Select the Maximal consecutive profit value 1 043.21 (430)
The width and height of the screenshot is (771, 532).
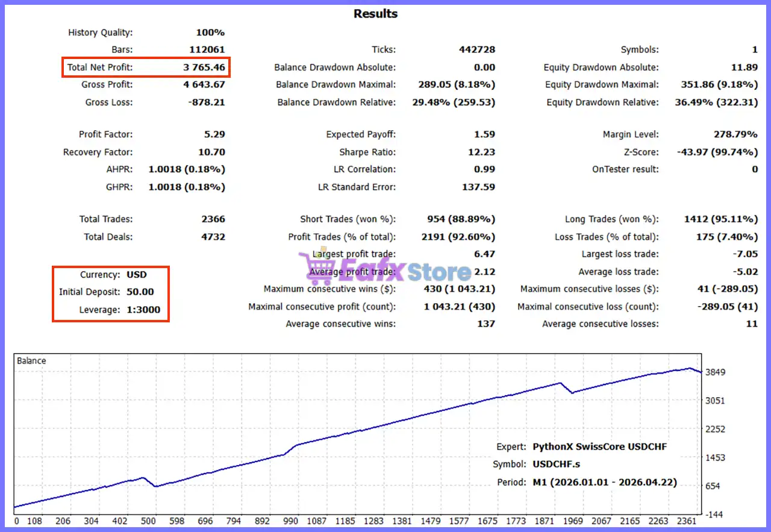coord(460,307)
